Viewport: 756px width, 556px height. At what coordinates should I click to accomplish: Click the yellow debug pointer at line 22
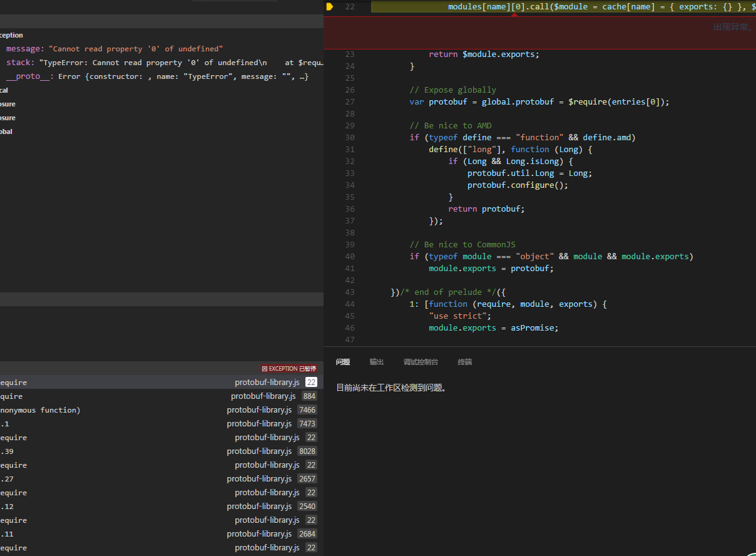(x=330, y=7)
